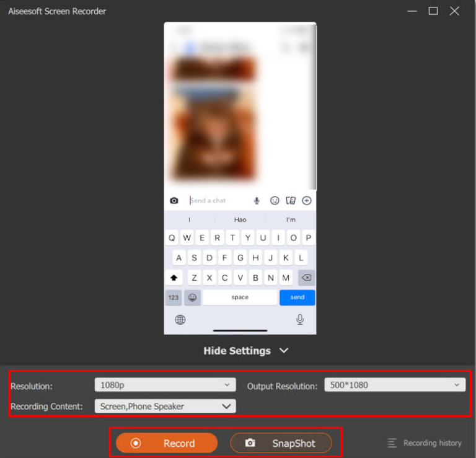The width and height of the screenshot is (476, 458).
Task: Toggle the emoji keyboard key
Action: click(x=192, y=297)
